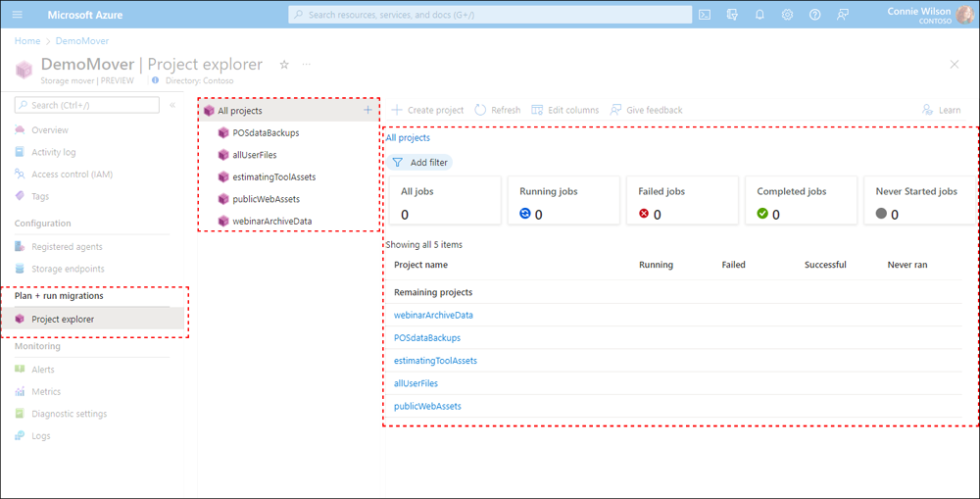This screenshot has width=980, height=499.
Task: Sort by the Failed column header
Action: (734, 265)
